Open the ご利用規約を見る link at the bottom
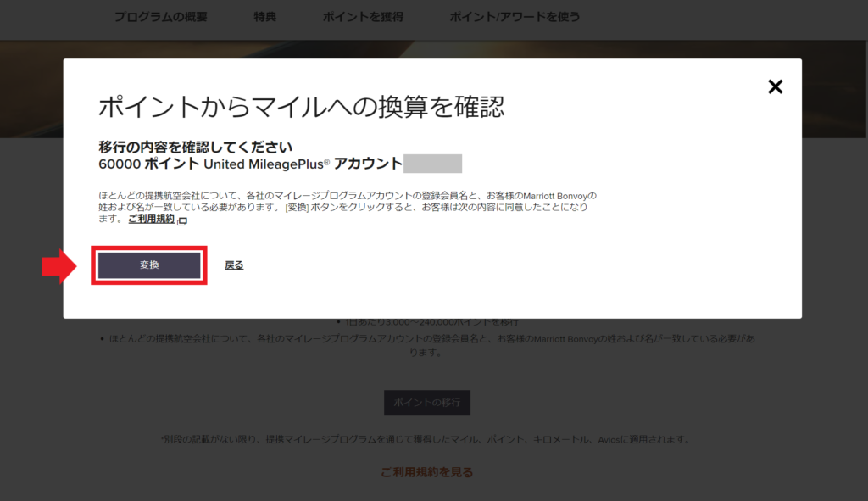Screen dimensions: 868x501 coord(427,472)
